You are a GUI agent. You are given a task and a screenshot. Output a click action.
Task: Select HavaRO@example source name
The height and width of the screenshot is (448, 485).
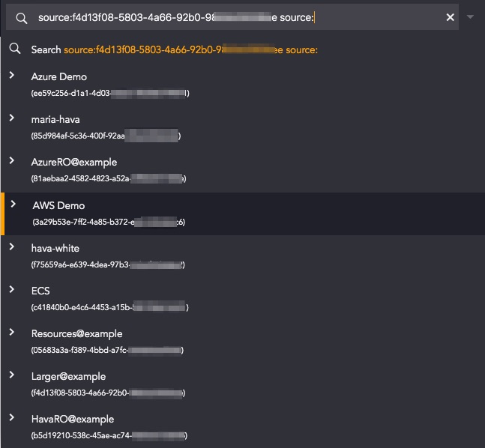coord(73,420)
